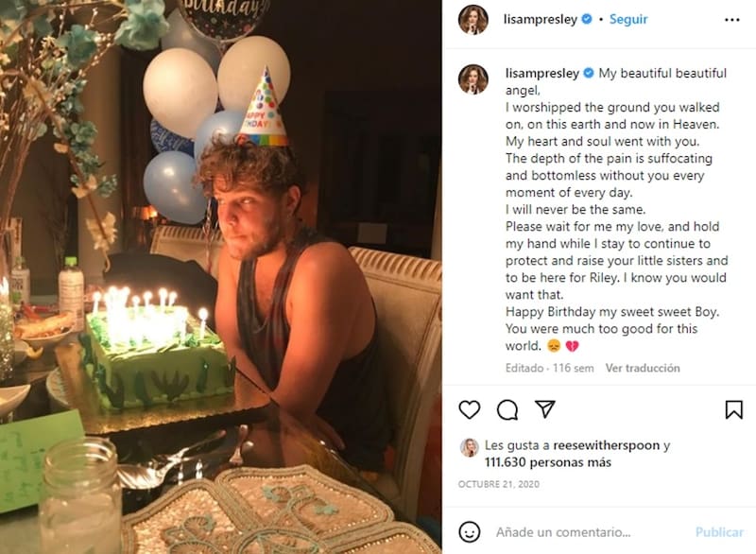
Task: Open comments with speech bubble icon
Action: tap(507, 409)
